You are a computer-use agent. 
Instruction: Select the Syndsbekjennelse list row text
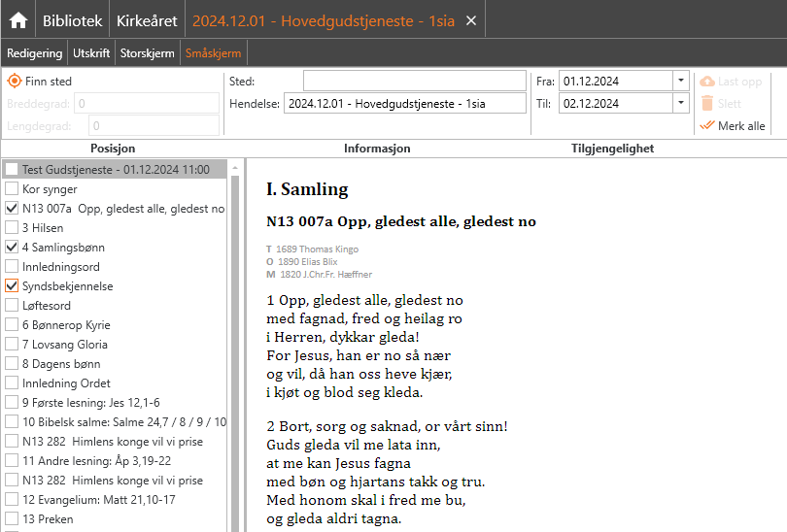pos(68,285)
